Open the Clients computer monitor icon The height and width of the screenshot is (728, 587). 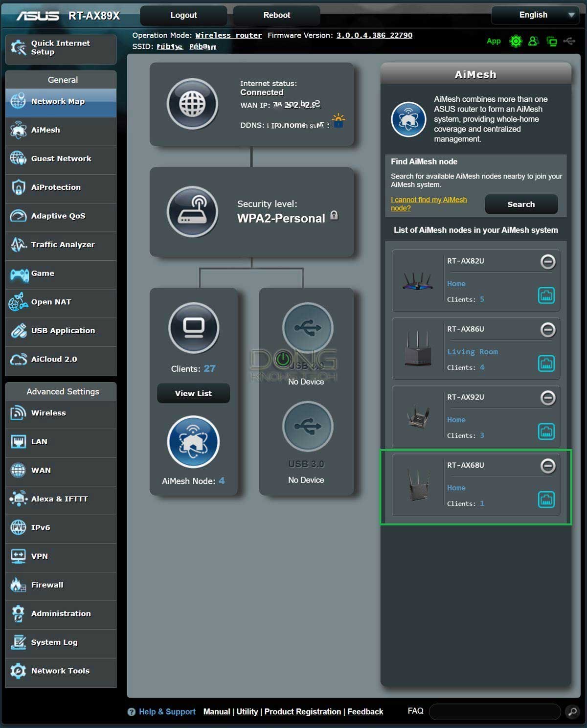pyautogui.click(x=194, y=328)
